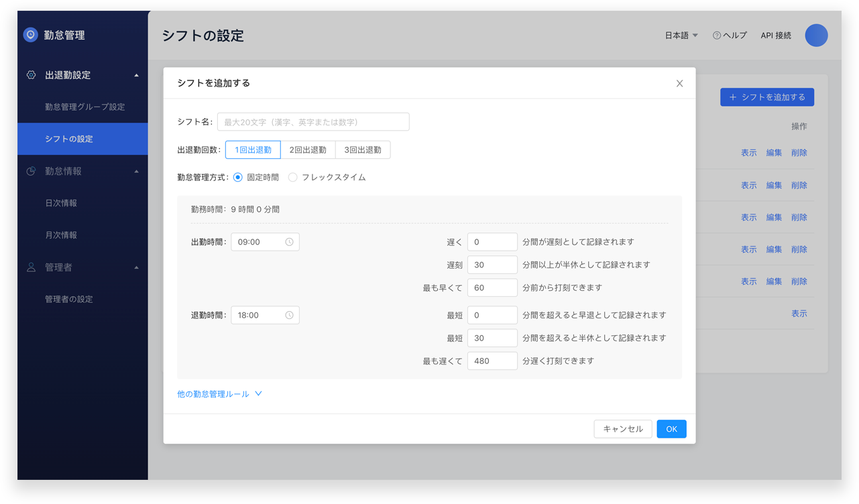Close the シフトを追加する dialog with X
The width and height of the screenshot is (859, 504).
(x=679, y=84)
